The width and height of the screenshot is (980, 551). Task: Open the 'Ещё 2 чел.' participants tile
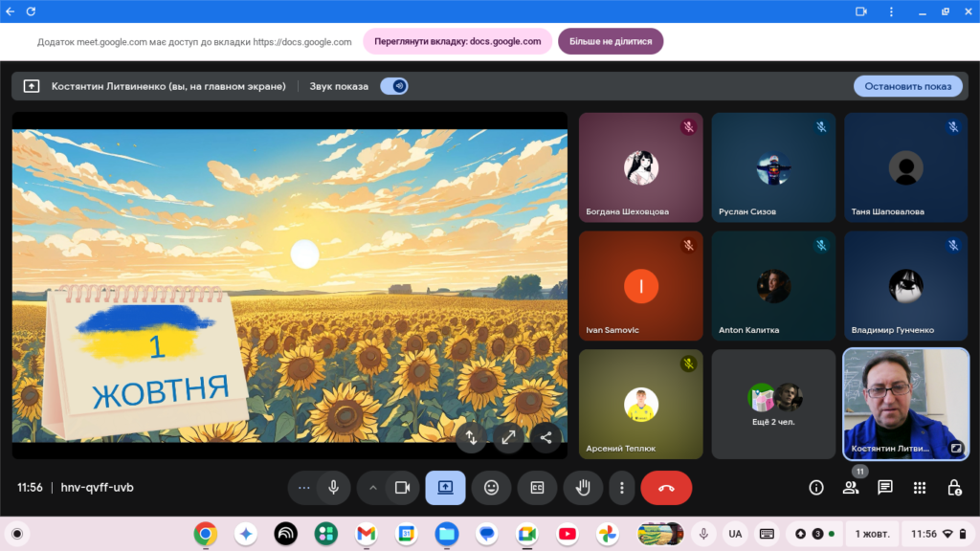click(x=773, y=404)
